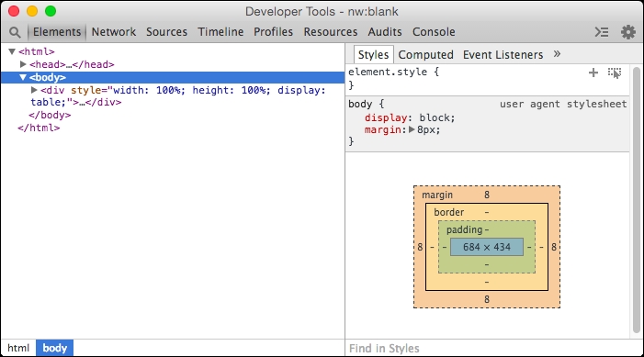
Task: Collapse the html root node arrow
Action: coord(12,51)
